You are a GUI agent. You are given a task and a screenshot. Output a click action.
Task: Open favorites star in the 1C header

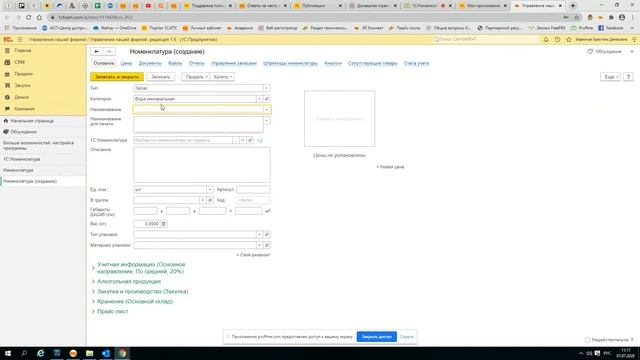569,40
